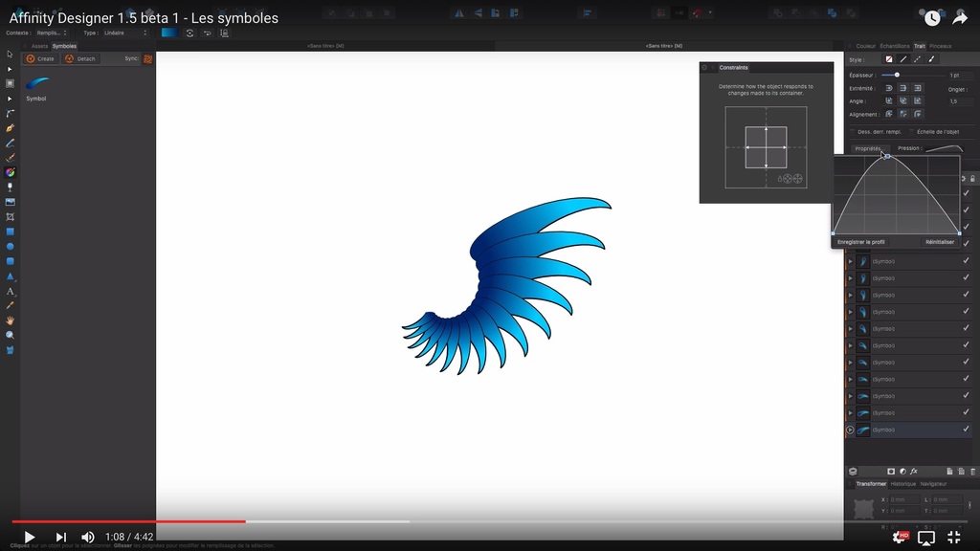The width and height of the screenshot is (980, 551).
Task: Choose solid line stroke style
Action: pyautogui.click(x=903, y=59)
